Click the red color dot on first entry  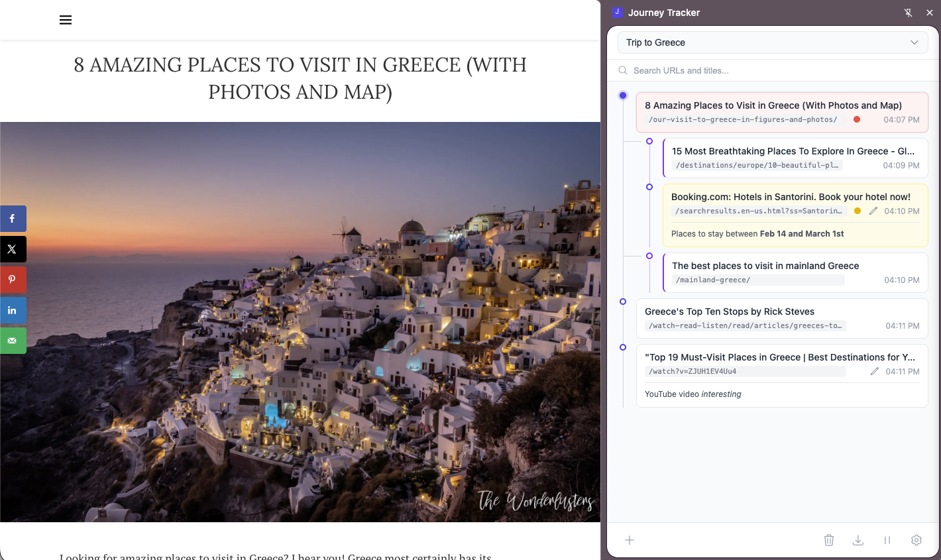click(x=857, y=119)
